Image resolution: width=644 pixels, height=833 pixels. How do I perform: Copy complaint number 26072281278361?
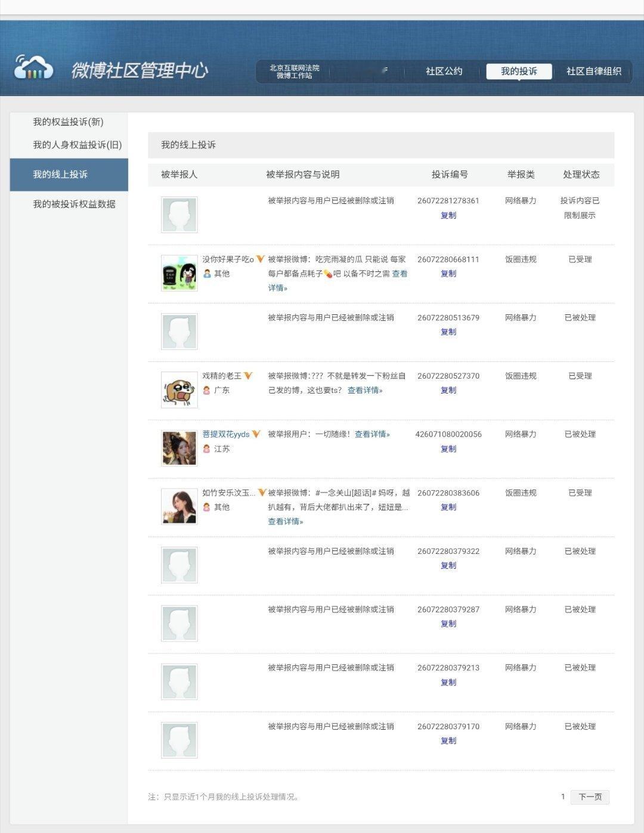(x=448, y=215)
